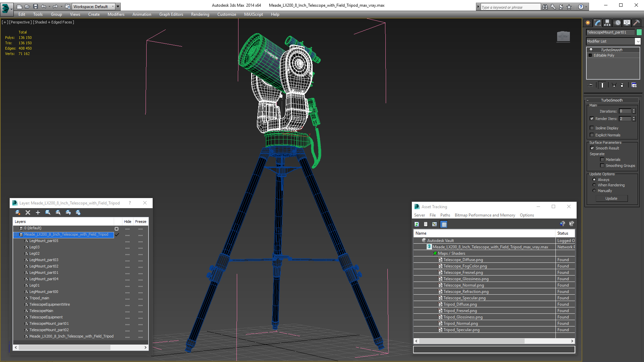This screenshot has height=362, width=644.
Task: Open the Modifier List dropdown
Action: tap(638, 41)
